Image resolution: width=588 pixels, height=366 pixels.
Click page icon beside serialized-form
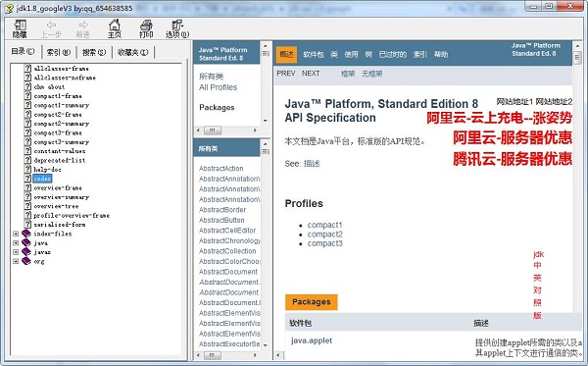pos(27,225)
